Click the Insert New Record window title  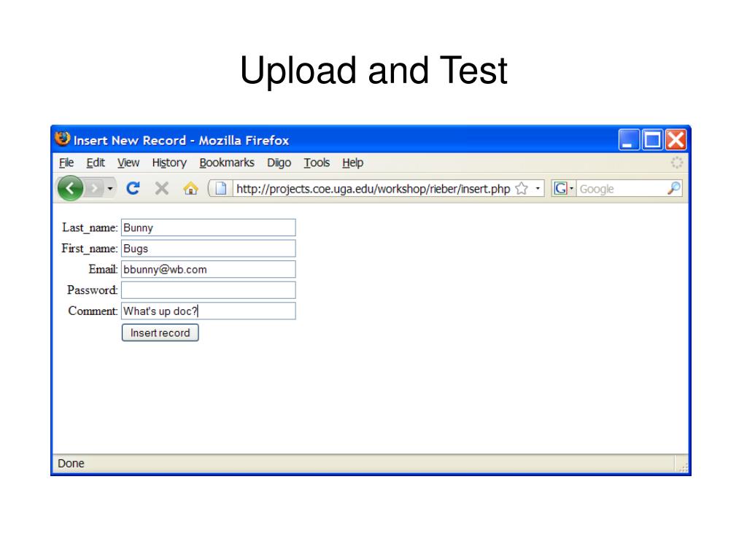[x=181, y=141]
